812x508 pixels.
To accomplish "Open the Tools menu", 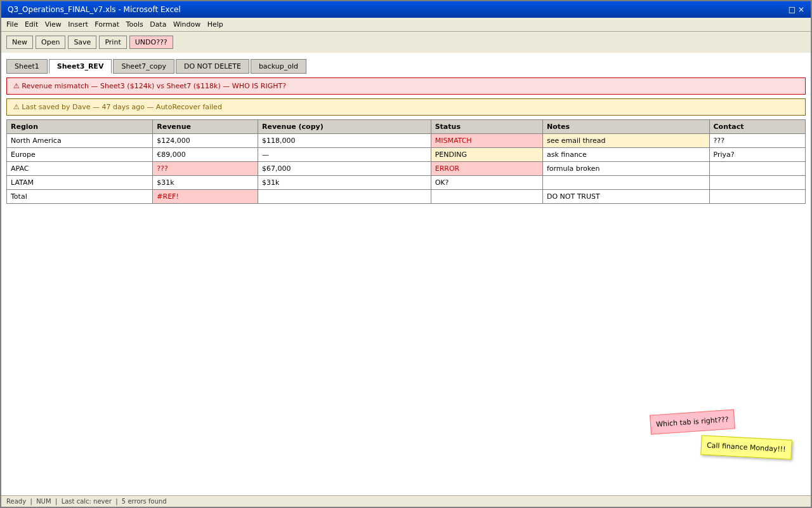I will click(134, 25).
